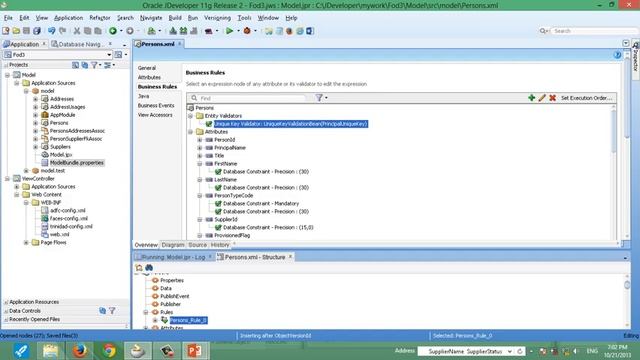Switch to the History editor tab
The image size is (640, 360).
point(220,245)
